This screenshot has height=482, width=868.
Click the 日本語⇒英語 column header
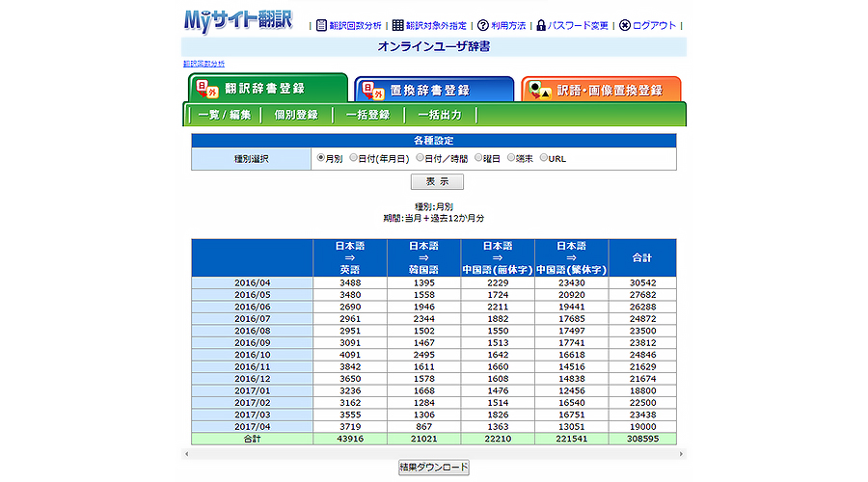pyautogui.click(x=350, y=258)
